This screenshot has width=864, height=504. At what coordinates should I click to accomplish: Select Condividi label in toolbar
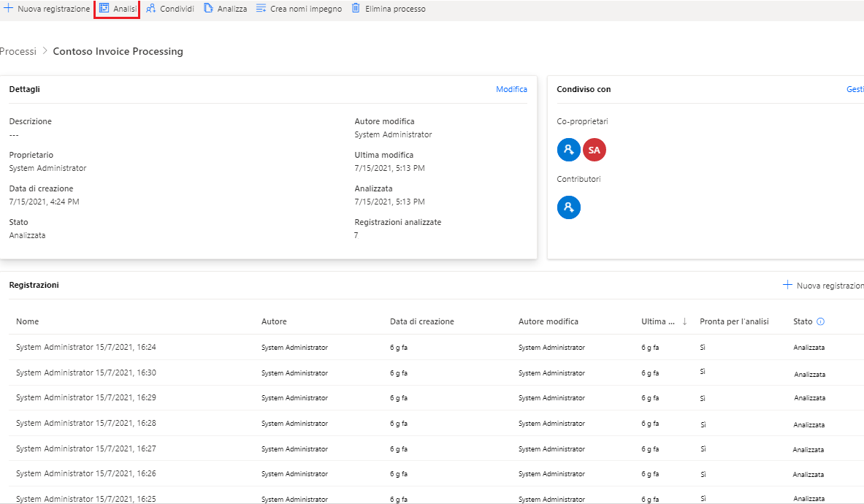(x=177, y=9)
